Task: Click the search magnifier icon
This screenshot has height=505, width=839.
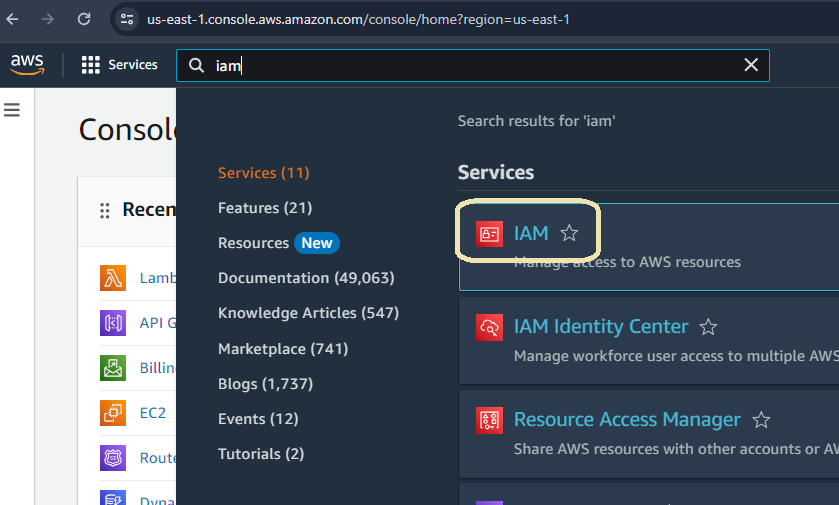Action: [x=196, y=65]
